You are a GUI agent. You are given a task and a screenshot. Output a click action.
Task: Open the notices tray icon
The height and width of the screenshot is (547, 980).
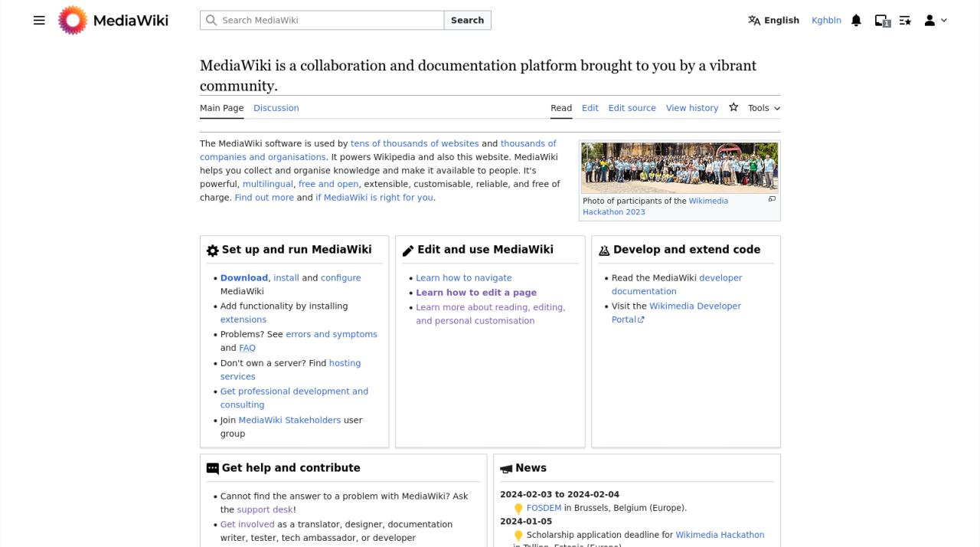tap(882, 21)
